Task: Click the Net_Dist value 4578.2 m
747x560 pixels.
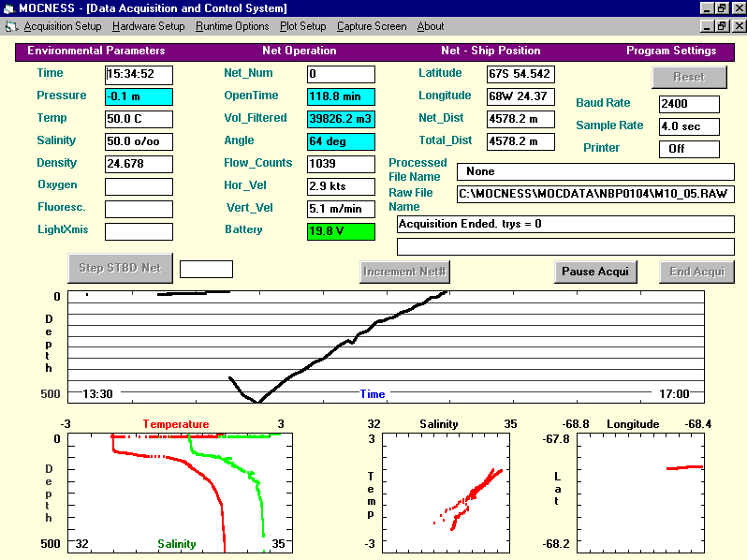Action: point(520,119)
